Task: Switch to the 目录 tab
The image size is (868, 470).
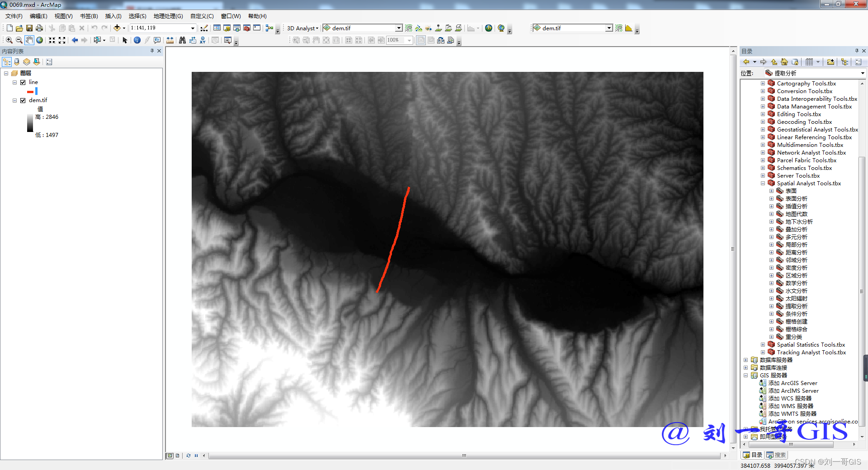Action: 753,455
